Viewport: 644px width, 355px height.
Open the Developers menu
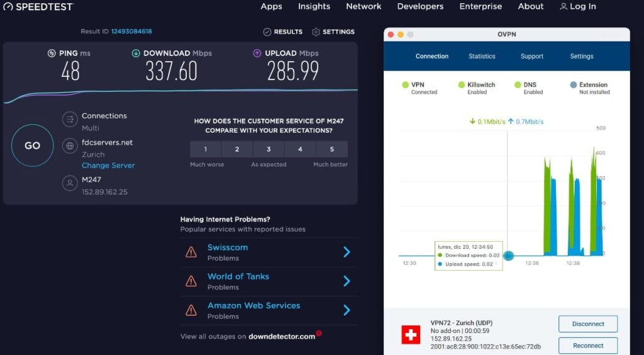pyautogui.click(x=420, y=6)
